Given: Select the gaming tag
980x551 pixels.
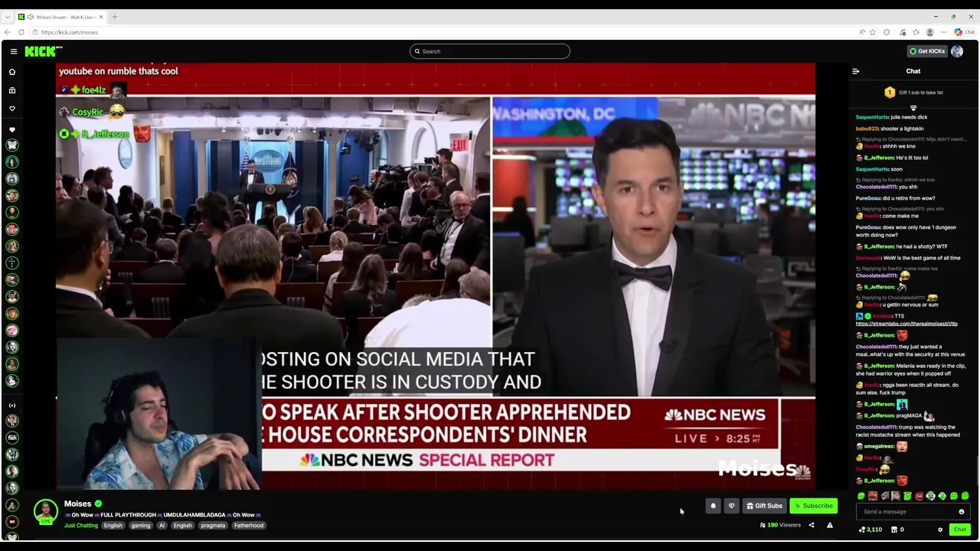Looking at the screenshot, I should 140,526.
